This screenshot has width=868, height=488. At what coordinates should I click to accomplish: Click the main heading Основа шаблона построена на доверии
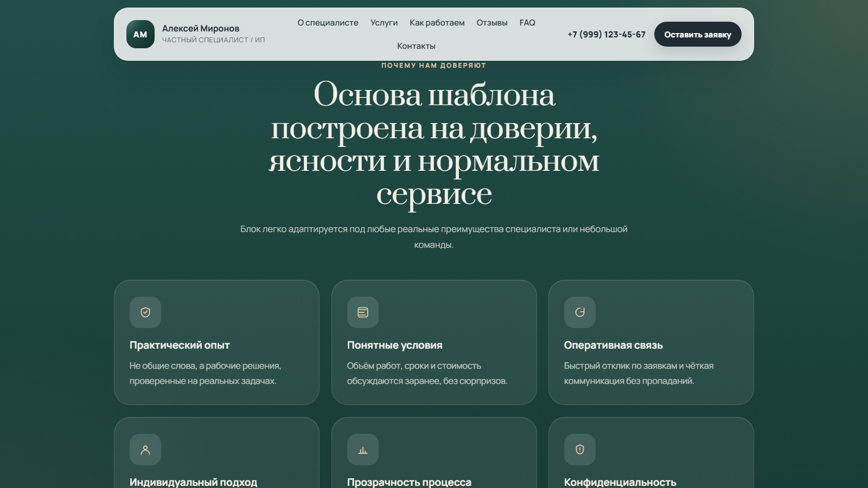click(x=434, y=144)
